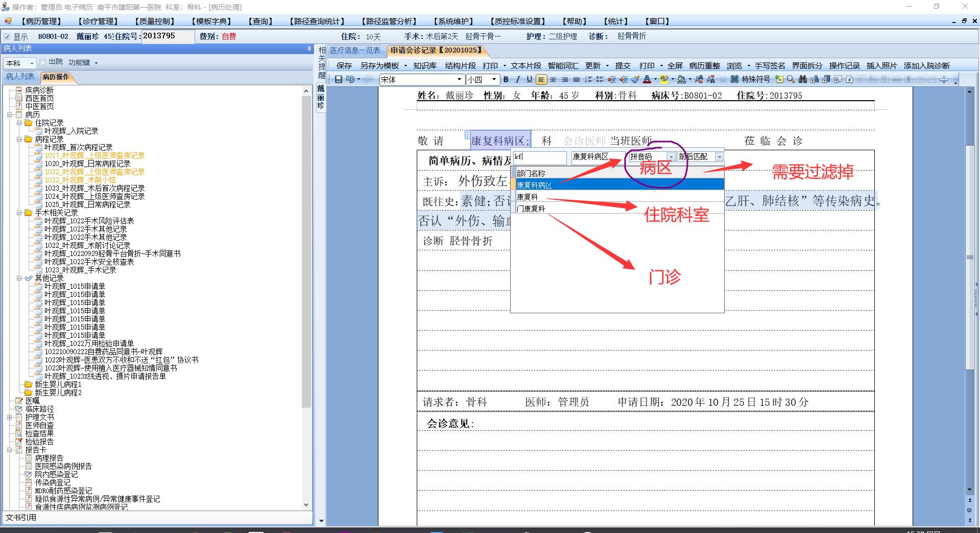Click the 保存 button

[344, 65]
